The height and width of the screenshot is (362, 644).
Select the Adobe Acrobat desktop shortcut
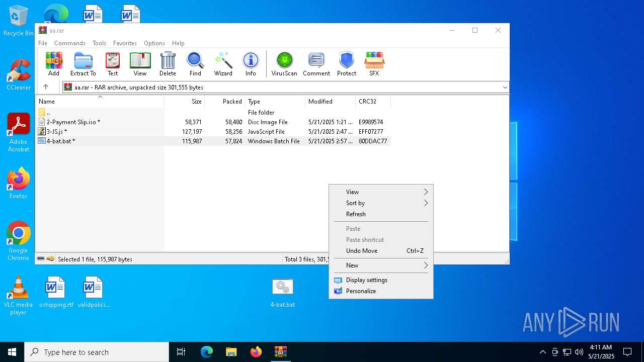19,133
